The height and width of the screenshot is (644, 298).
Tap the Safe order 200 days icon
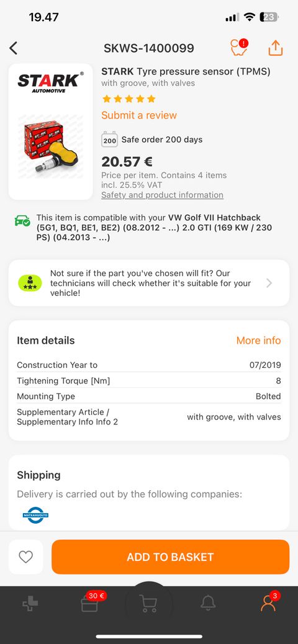point(109,140)
